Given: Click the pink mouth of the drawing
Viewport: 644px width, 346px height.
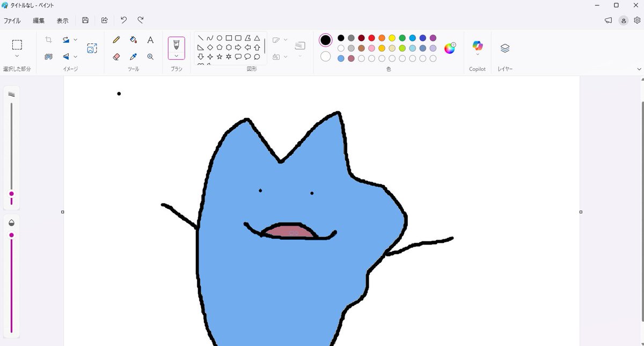Looking at the screenshot, I should click(x=290, y=232).
